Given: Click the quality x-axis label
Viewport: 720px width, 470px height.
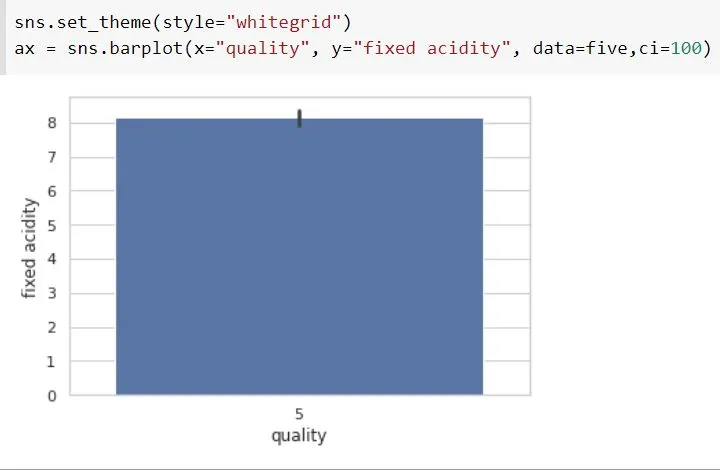Looking at the screenshot, I should pyautogui.click(x=299, y=436).
